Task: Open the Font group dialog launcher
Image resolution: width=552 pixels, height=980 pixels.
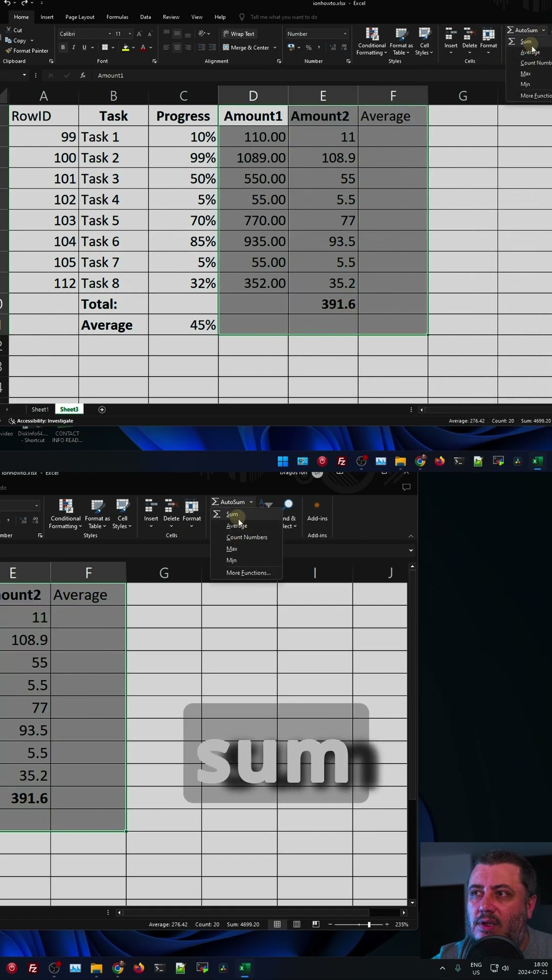Action: [154, 61]
